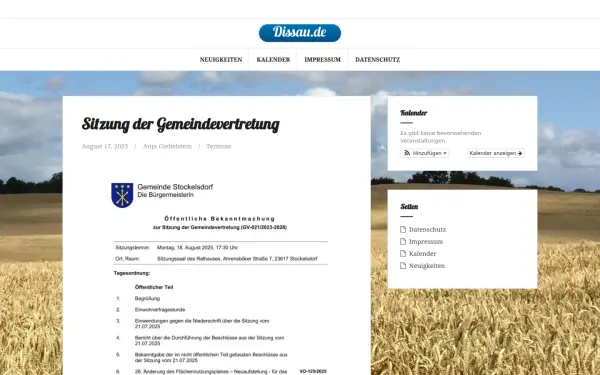
Task: Click the page icon beside Neuigkeiten in Seiten
Action: (403, 266)
